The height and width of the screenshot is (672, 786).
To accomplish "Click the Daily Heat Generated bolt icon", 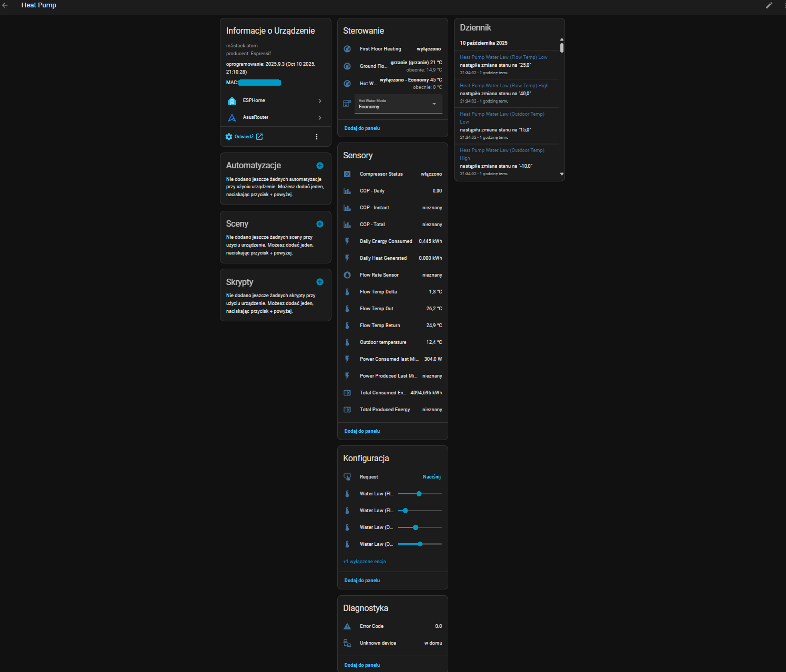I will (x=347, y=258).
